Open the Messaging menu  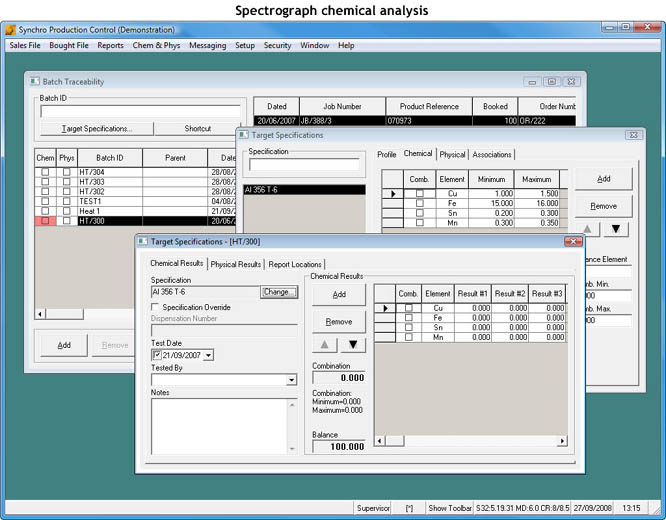(x=208, y=45)
